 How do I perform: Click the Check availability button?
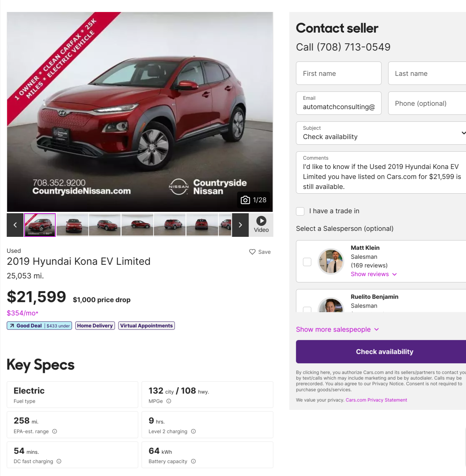pos(384,352)
